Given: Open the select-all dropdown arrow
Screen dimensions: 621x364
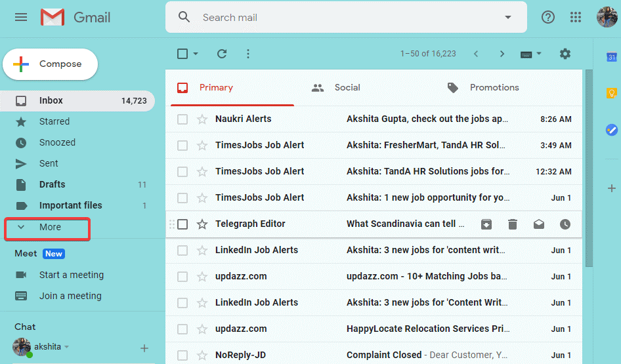Looking at the screenshot, I should (196, 54).
